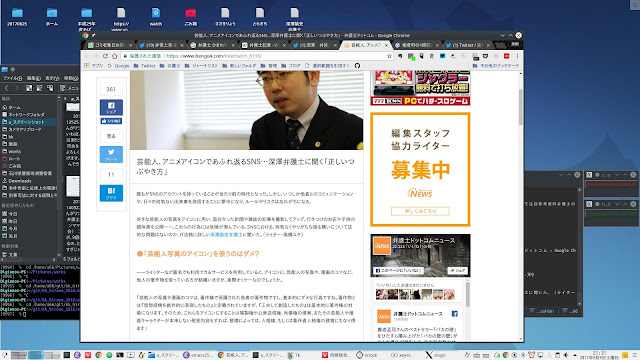
Task: Click the Facebook share button beside the article
Action: coord(111,107)
